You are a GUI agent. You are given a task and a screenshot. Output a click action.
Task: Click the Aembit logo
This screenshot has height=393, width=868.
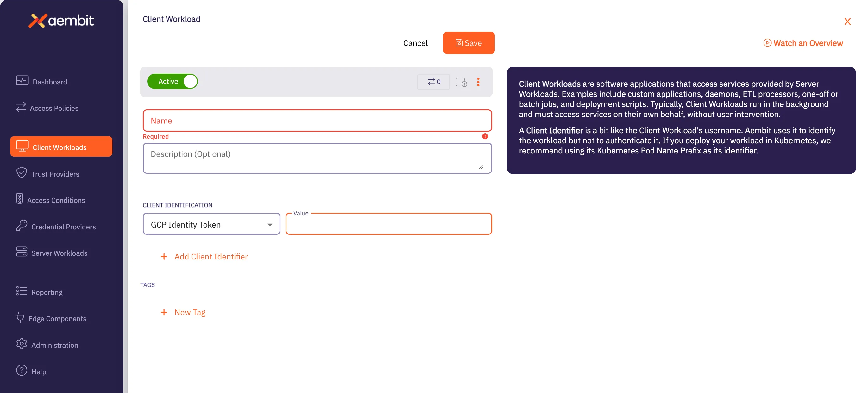coord(61,21)
